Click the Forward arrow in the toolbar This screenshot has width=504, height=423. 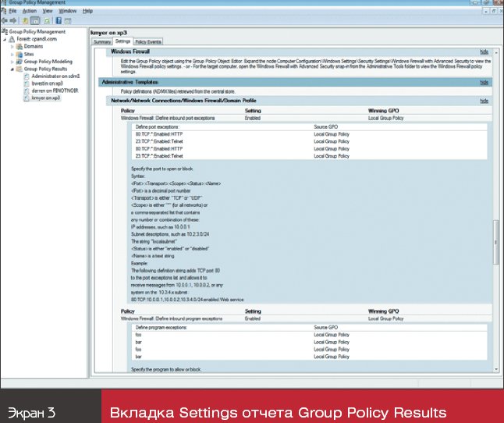12,21
